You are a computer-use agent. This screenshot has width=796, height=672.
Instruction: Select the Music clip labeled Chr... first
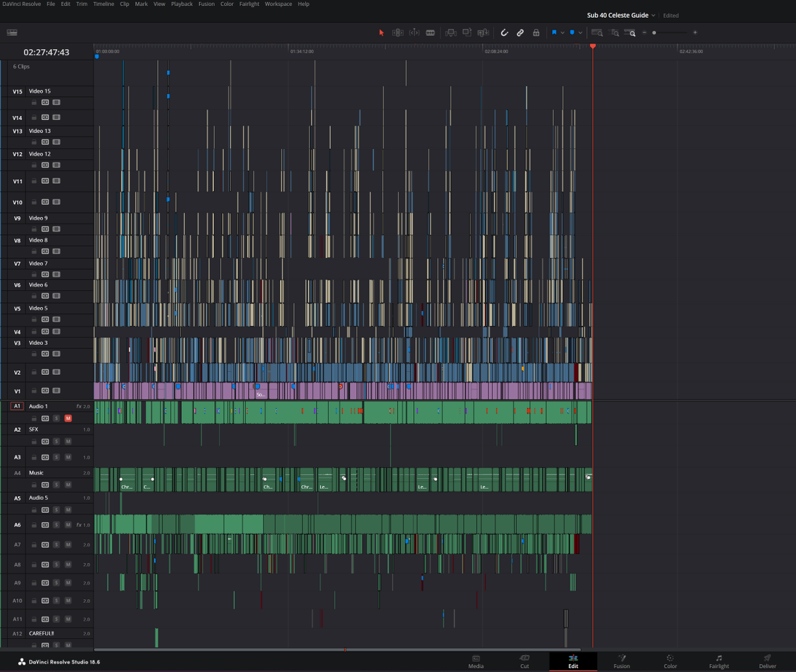point(127,480)
